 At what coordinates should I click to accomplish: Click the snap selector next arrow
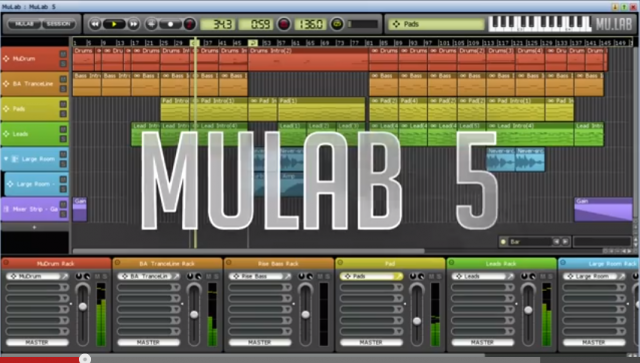pos(565,242)
